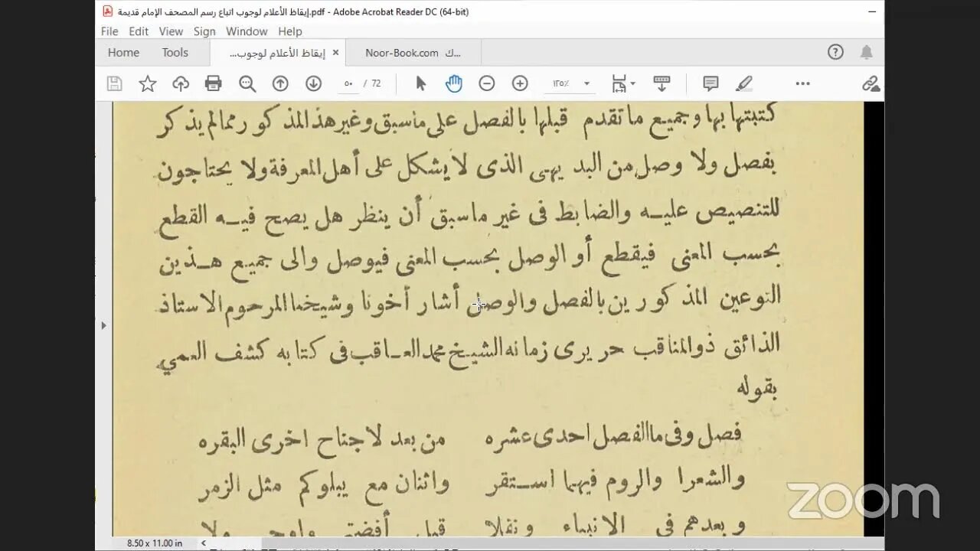Open the Help menu
Image resolution: width=980 pixels, height=551 pixels.
tap(290, 31)
